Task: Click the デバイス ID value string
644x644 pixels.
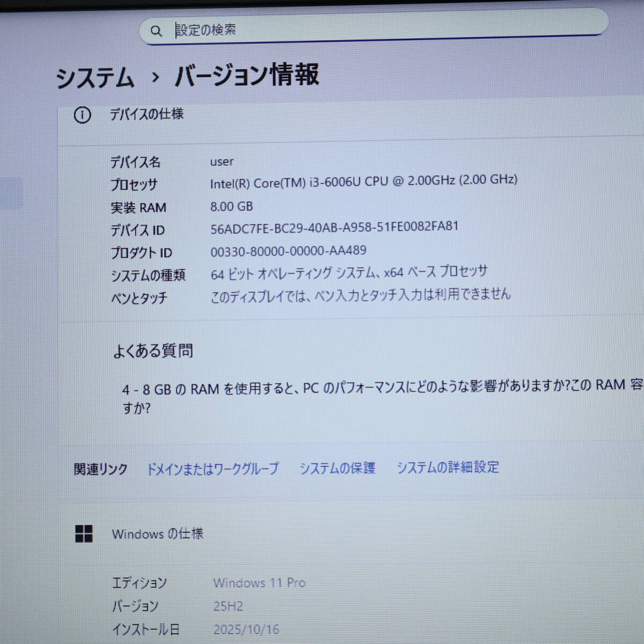Action: (x=334, y=228)
